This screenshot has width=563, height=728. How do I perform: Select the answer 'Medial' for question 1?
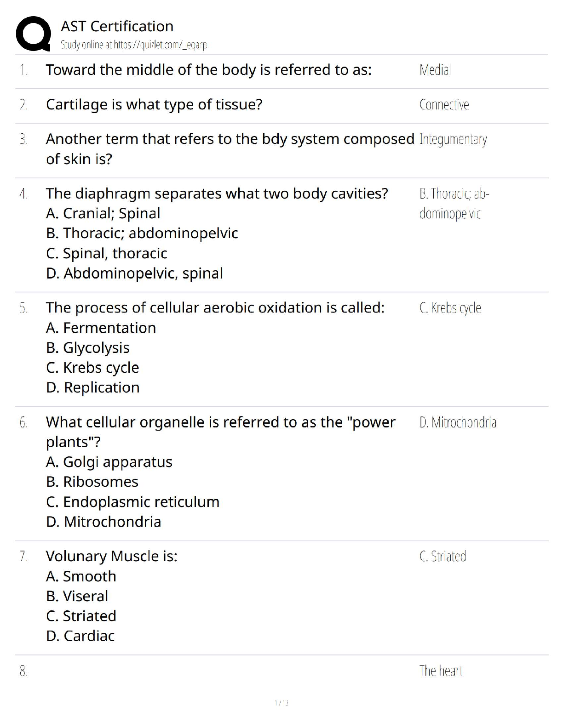click(x=435, y=70)
